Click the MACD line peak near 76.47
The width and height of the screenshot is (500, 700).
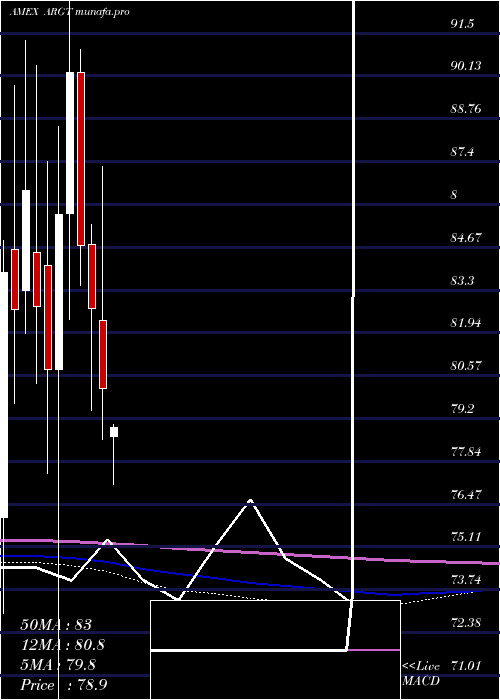coord(250,501)
